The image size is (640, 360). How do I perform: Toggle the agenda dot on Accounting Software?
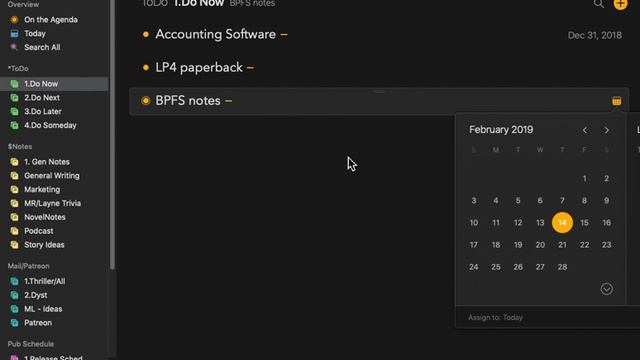coord(146,34)
